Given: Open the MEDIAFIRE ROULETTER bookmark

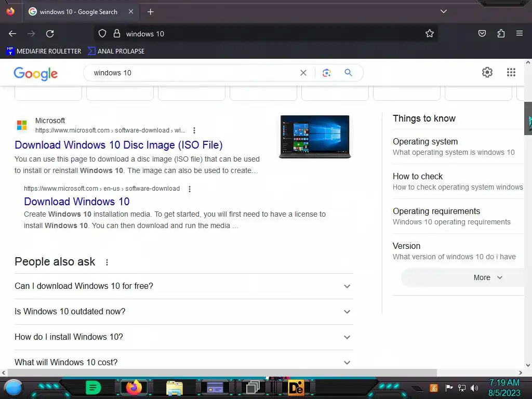Looking at the screenshot, I should [44, 51].
